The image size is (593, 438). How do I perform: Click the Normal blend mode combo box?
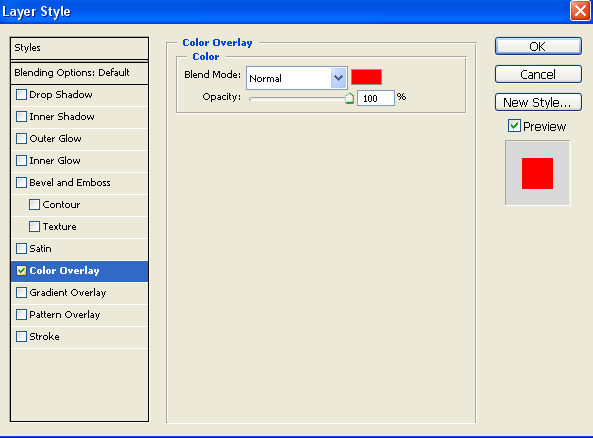[x=296, y=78]
